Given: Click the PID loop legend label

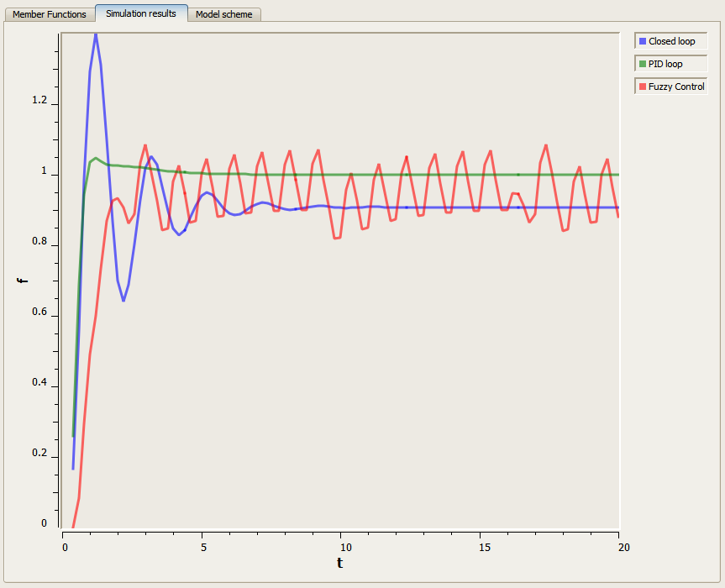Looking at the screenshot, I should coord(666,63).
